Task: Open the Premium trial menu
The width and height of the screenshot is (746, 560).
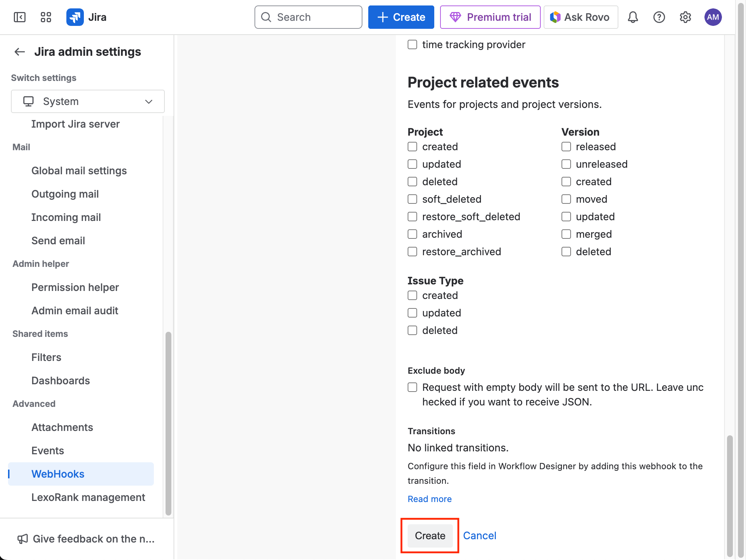Action: (x=490, y=17)
